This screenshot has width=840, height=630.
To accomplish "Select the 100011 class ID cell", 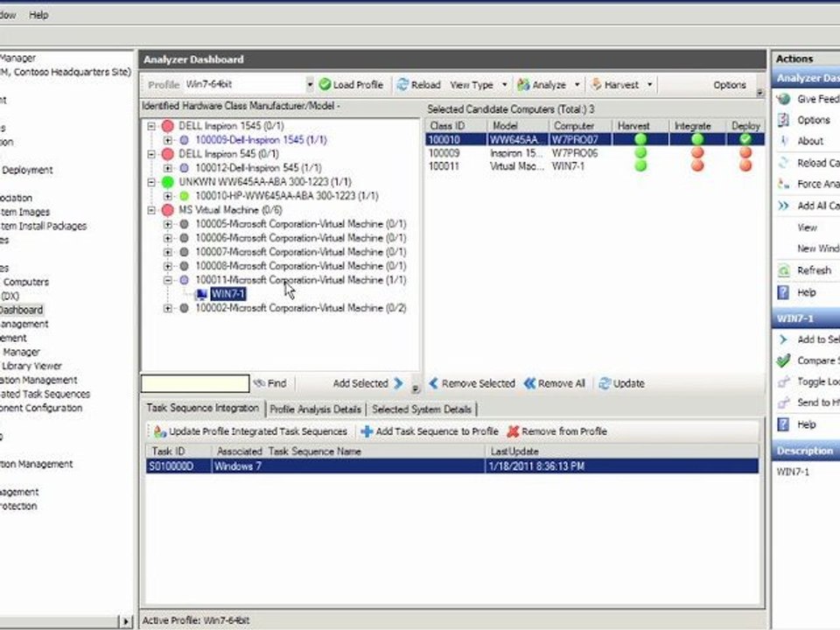I will pos(444,166).
